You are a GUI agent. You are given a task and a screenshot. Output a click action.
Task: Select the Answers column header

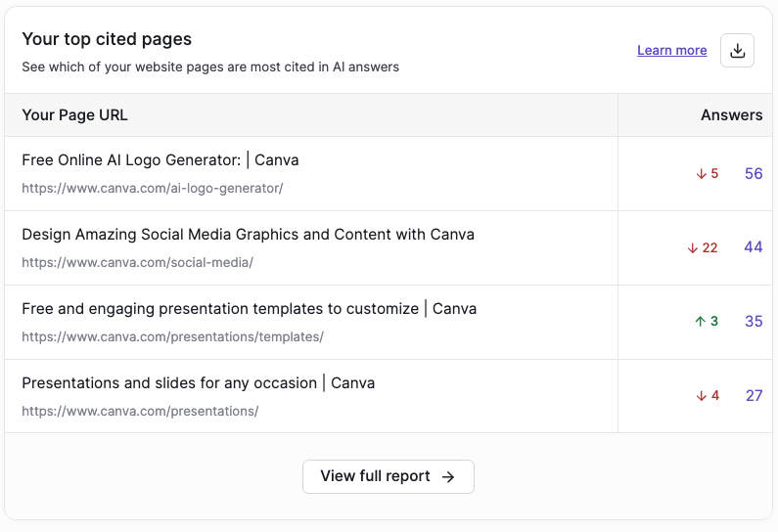tap(731, 115)
